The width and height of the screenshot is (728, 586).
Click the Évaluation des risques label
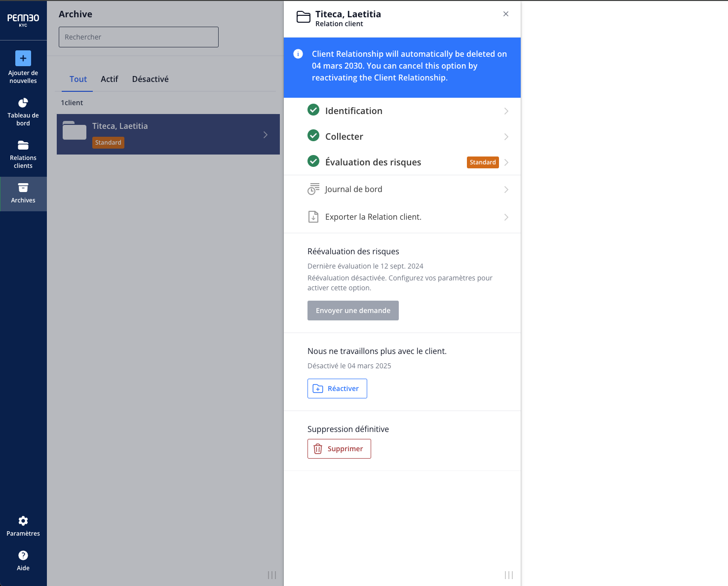pos(373,162)
